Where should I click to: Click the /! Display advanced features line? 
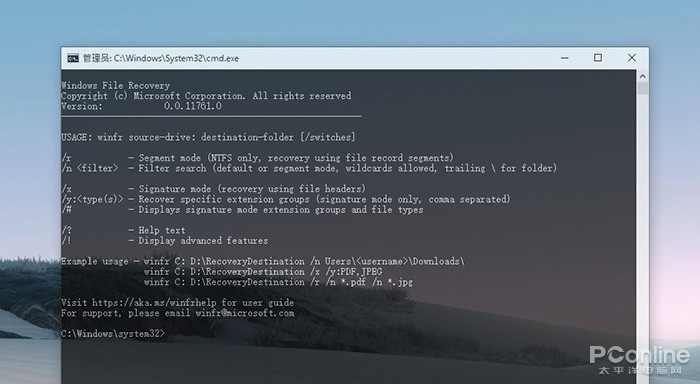165,241
